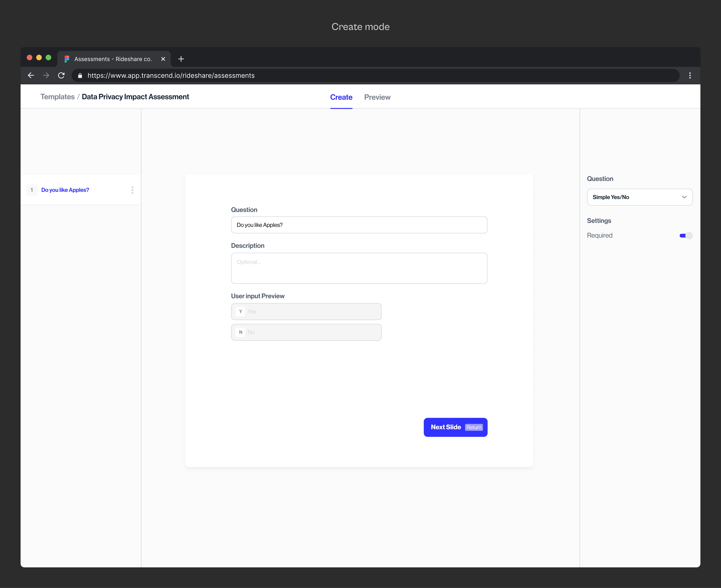Reload the page with refresh icon
721x588 pixels.
coord(61,75)
